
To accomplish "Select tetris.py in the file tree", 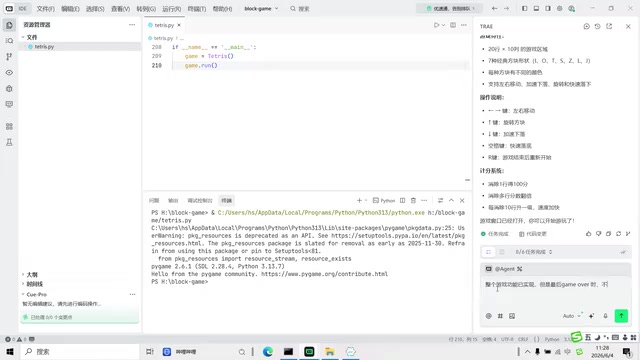I will click(x=44, y=47).
